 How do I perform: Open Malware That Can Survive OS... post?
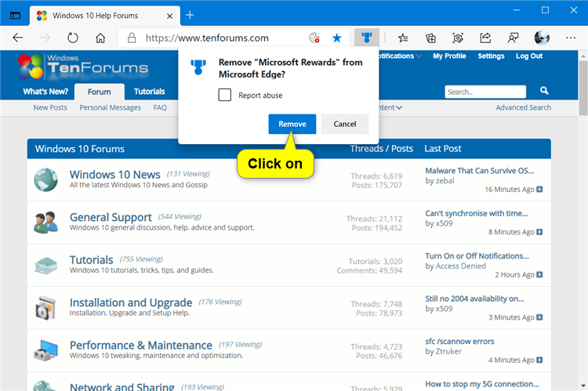pyautogui.click(x=479, y=171)
